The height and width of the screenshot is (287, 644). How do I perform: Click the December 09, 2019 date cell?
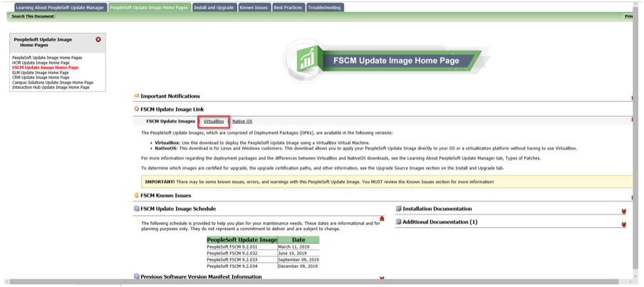(x=298, y=266)
